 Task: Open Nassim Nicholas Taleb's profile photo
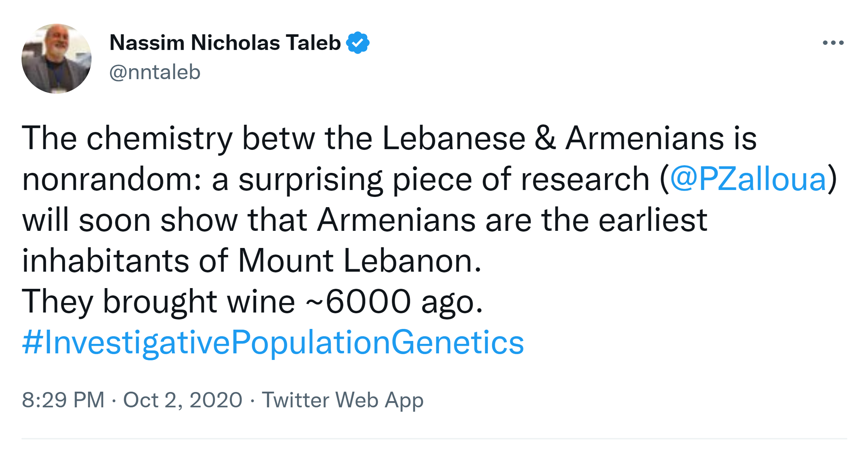pyautogui.click(x=57, y=59)
